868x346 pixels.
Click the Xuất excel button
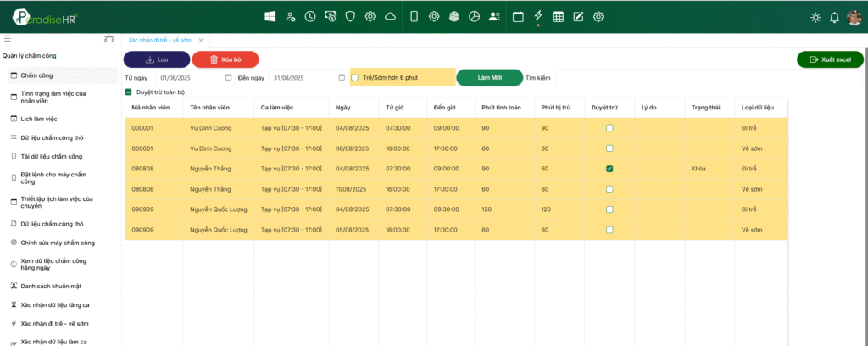[830, 59]
